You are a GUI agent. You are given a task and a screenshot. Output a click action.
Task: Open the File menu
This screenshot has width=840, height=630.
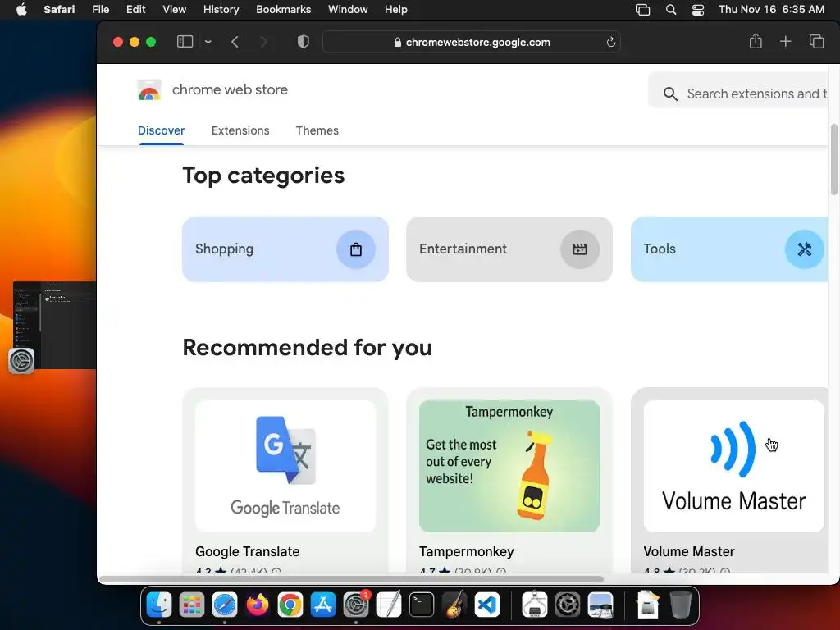point(101,9)
